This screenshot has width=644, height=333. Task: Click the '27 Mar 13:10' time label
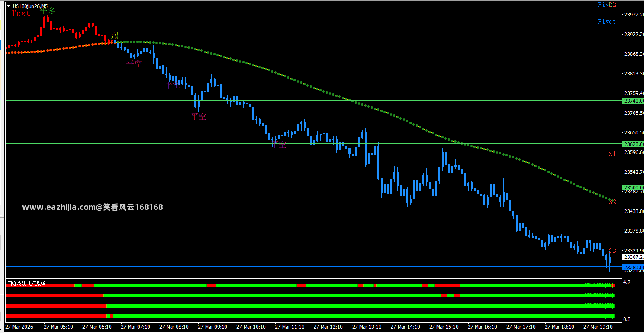367,327
